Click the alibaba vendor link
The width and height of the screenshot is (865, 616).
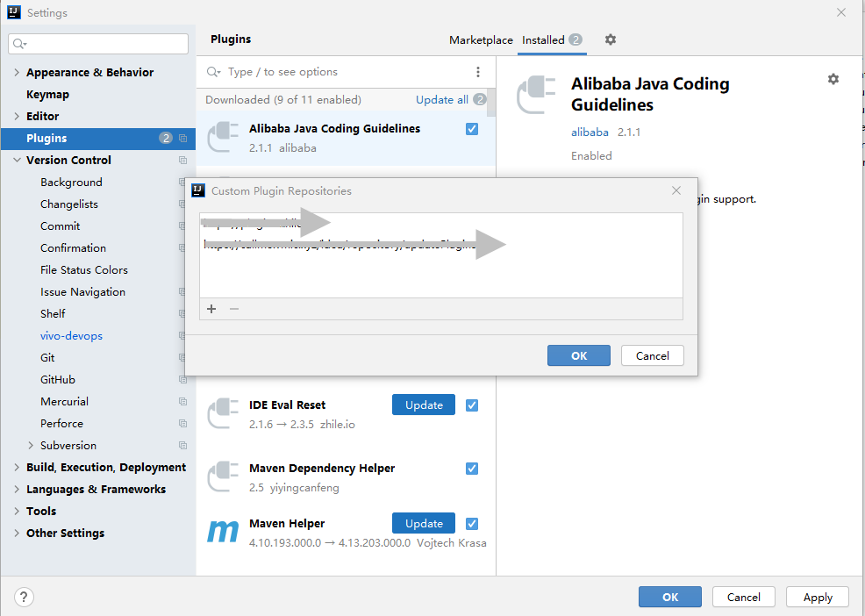point(590,132)
